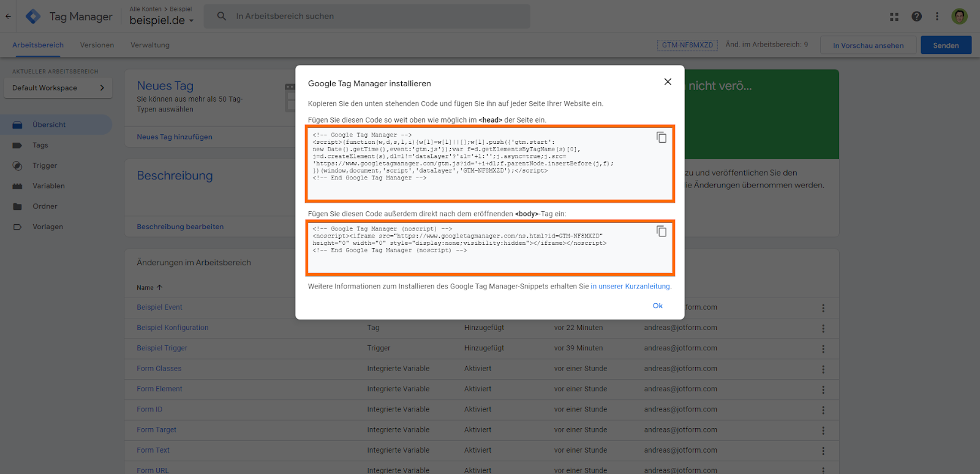Click the Tag Manager logo icon
This screenshot has width=980, height=474.
click(x=33, y=17)
